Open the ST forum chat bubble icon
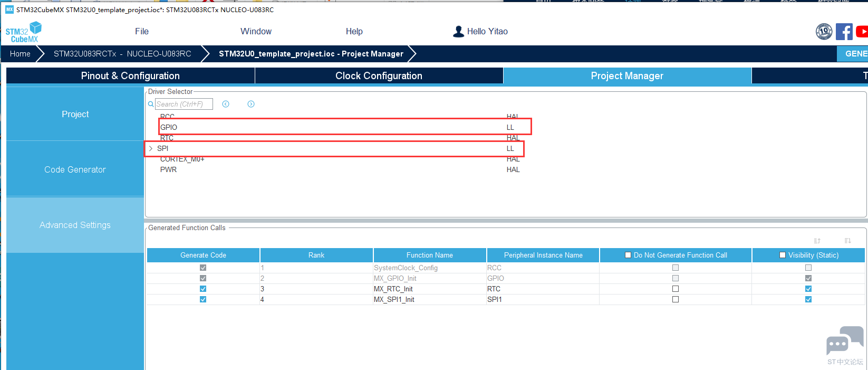 click(845, 341)
